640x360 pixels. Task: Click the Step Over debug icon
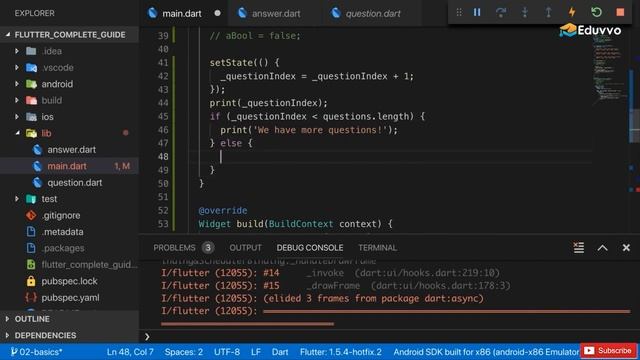pos(501,12)
